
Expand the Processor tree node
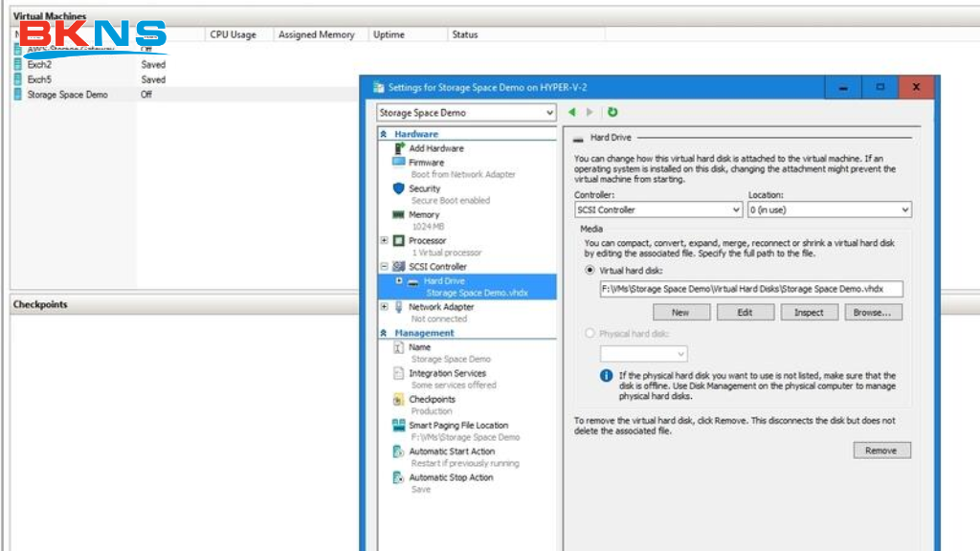385,241
